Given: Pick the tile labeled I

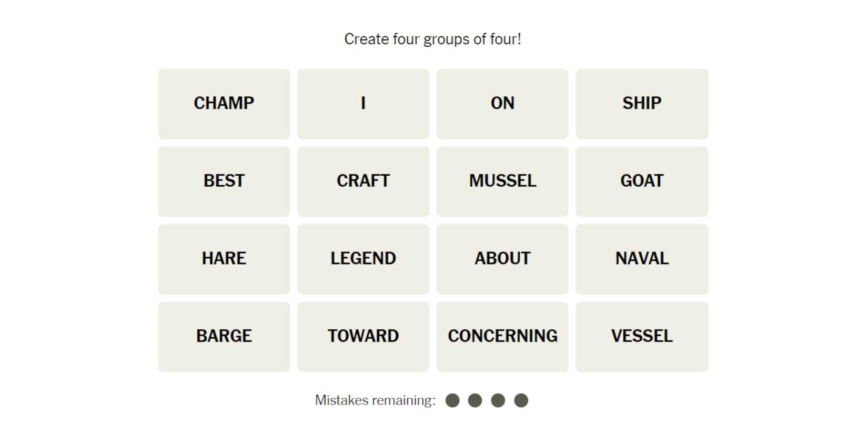Looking at the screenshot, I should [x=363, y=104].
